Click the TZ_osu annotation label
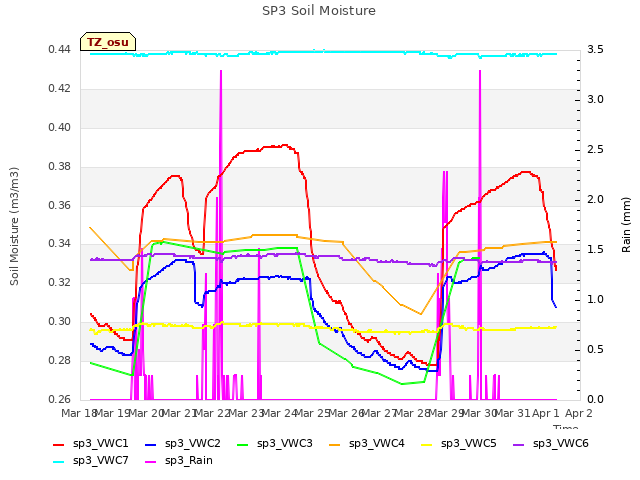The height and width of the screenshot is (480, 640). point(108,42)
